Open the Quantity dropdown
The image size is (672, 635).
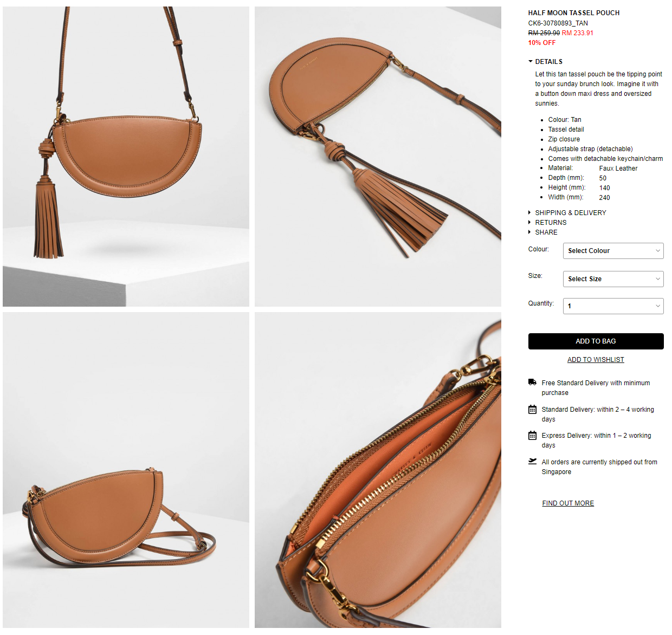613,306
